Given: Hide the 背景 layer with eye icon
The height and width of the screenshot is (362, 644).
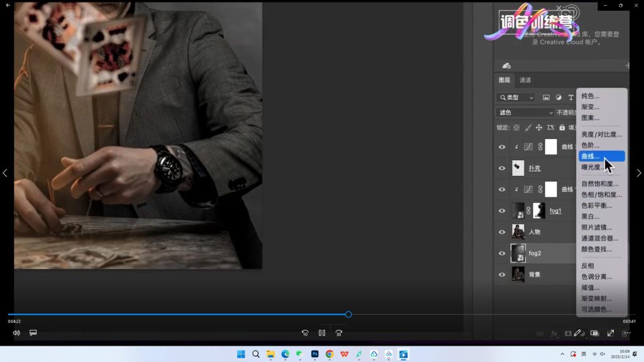Looking at the screenshot, I should [x=502, y=275].
